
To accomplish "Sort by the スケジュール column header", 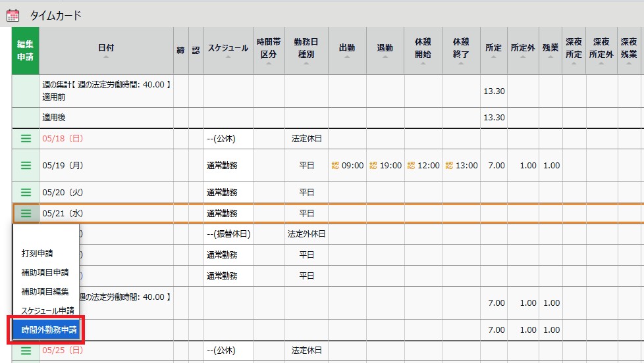I will coord(228,49).
